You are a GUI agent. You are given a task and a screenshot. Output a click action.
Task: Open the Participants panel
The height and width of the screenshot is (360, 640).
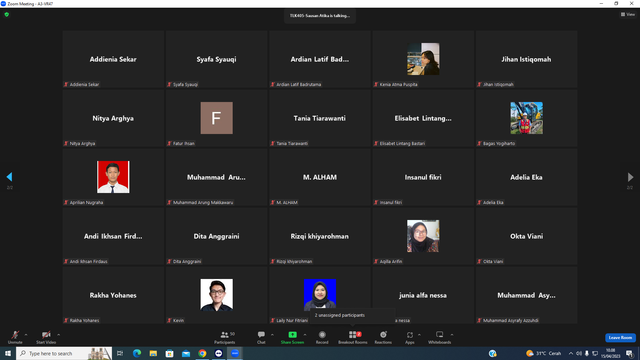224,337
